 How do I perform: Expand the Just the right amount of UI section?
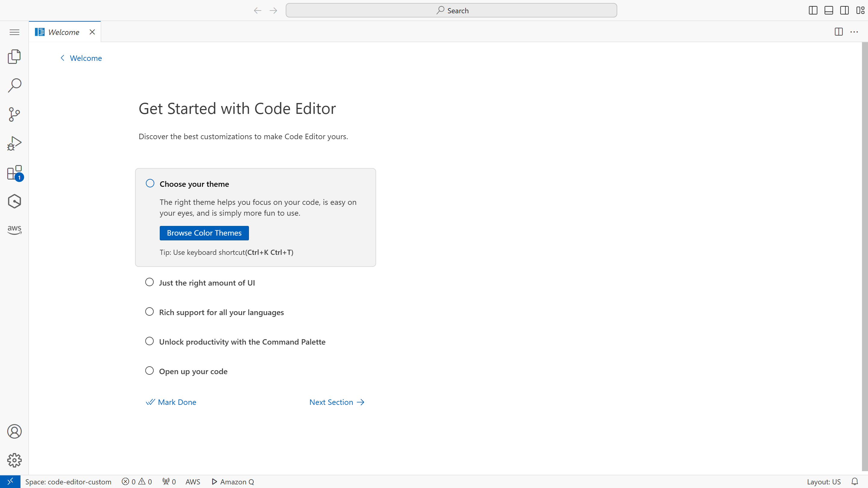(149, 282)
